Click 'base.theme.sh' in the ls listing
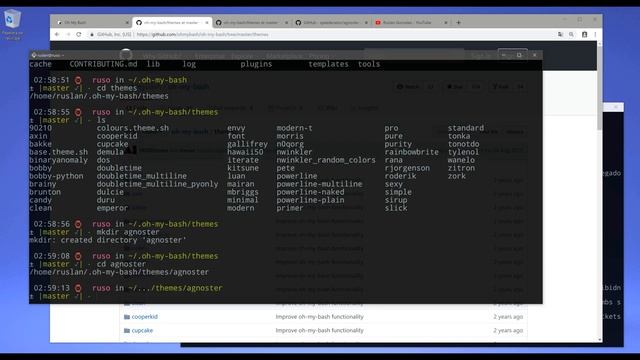 [x=58, y=152]
